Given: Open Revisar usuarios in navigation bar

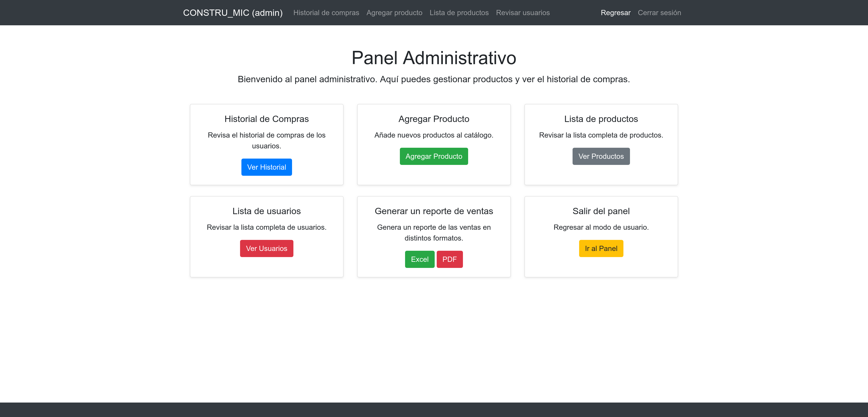Looking at the screenshot, I should click(x=522, y=13).
